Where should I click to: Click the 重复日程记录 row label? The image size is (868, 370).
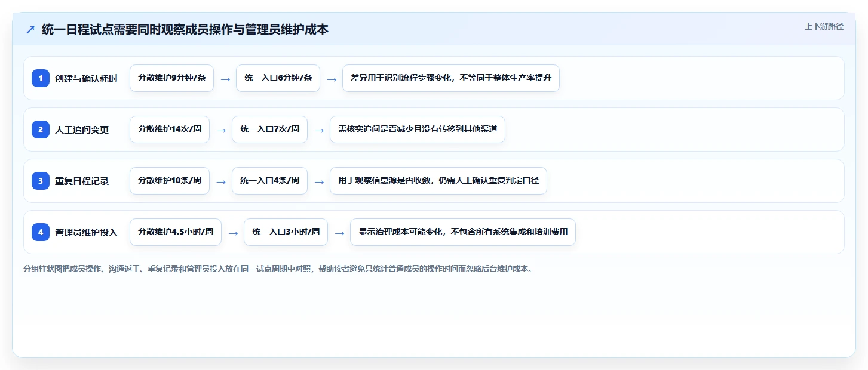coord(82,181)
